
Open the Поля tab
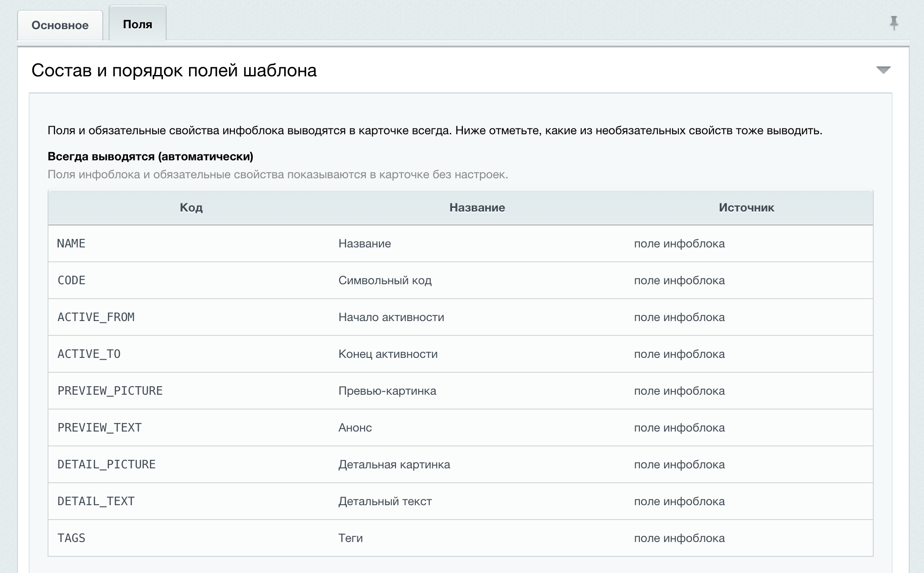(137, 24)
